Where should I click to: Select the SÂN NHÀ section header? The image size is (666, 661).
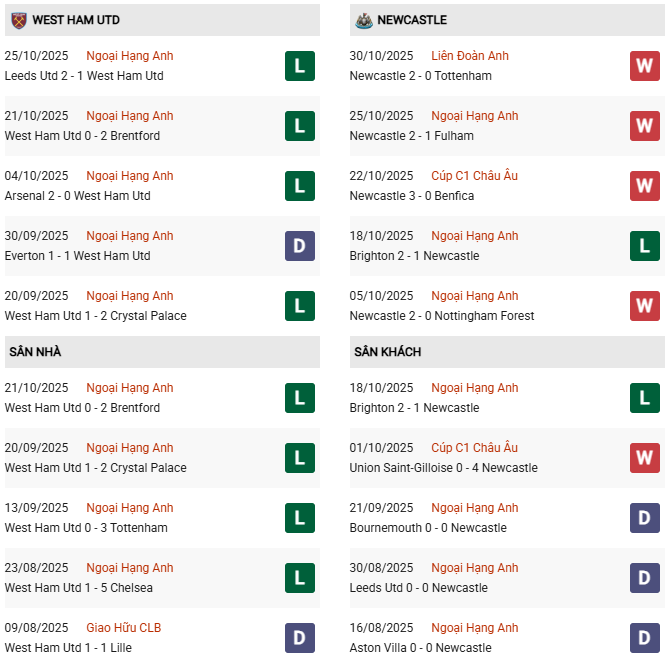click(x=35, y=352)
